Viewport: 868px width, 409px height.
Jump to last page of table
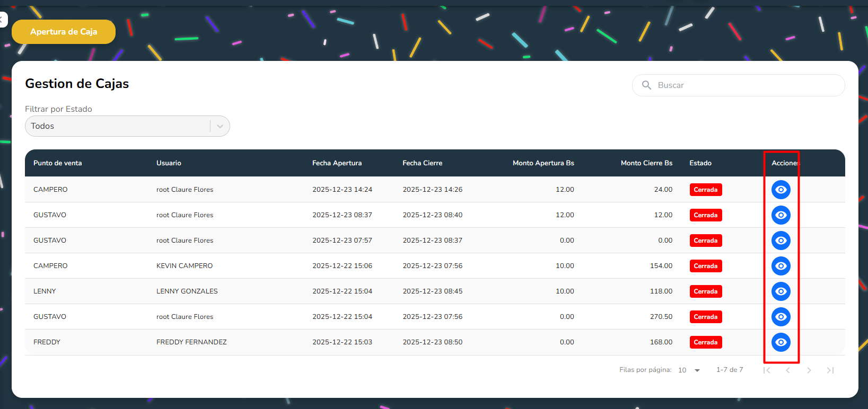tap(830, 370)
